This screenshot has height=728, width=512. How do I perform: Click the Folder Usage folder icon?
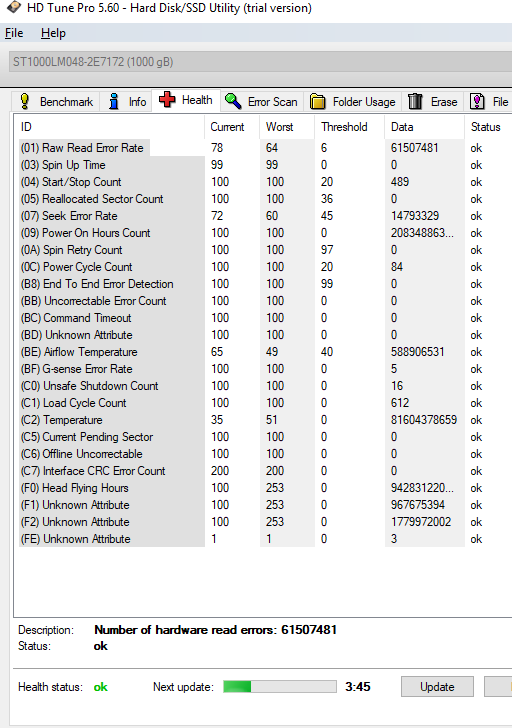[318, 101]
